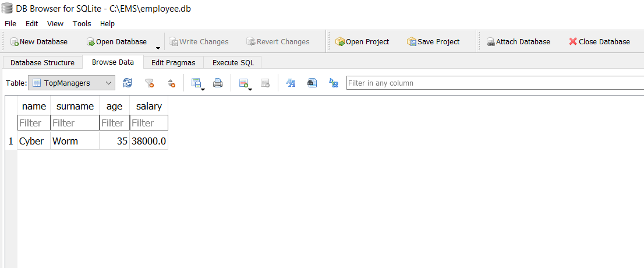This screenshot has height=268, width=644.
Task: Click the display format (font) icon
Action: point(291,83)
